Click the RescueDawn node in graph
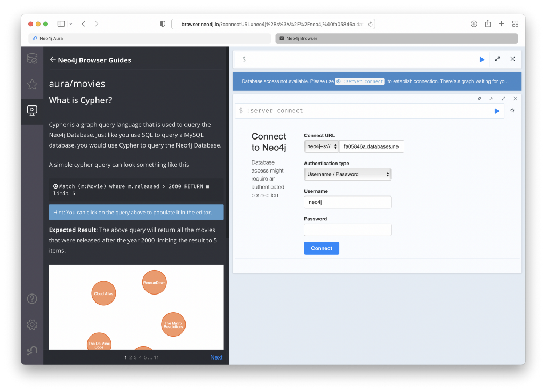 (x=154, y=282)
